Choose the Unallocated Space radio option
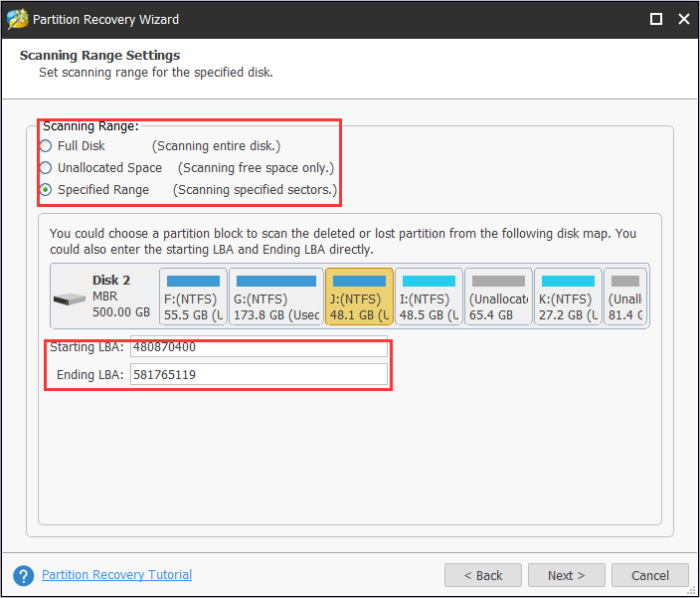Image resolution: width=700 pixels, height=598 pixels. click(x=46, y=168)
